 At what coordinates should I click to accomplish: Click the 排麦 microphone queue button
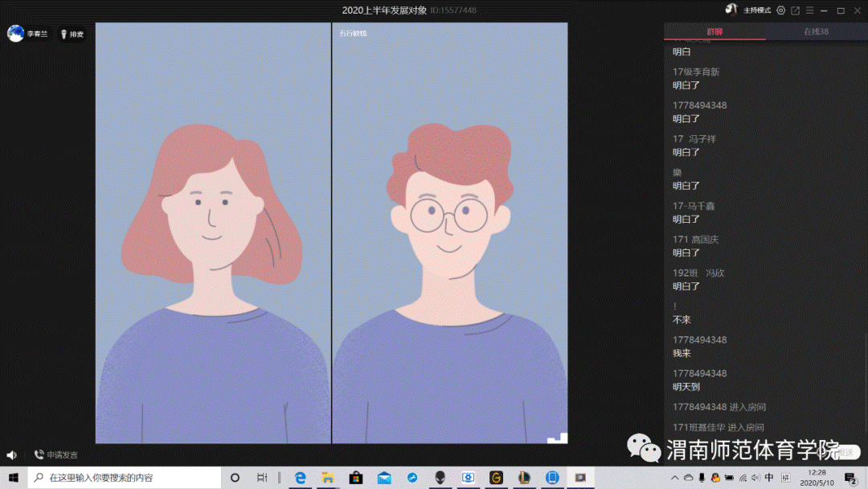pyautogui.click(x=72, y=35)
